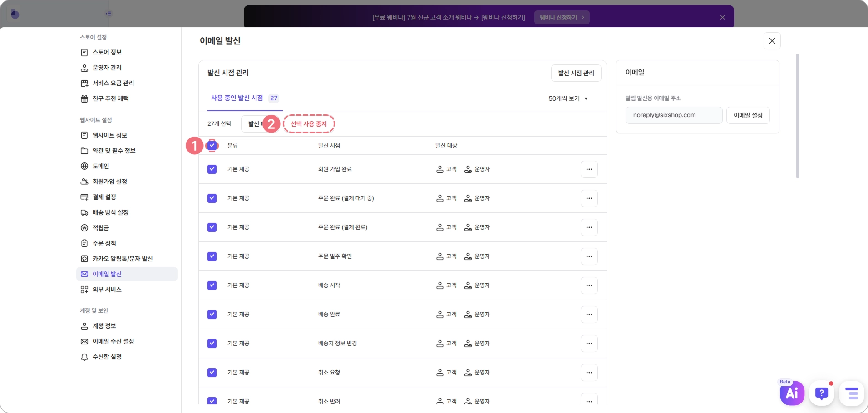Image resolution: width=868 pixels, height=413 pixels.
Task: Open the purple menu lines icon
Action: pyautogui.click(x=852, y=393)
